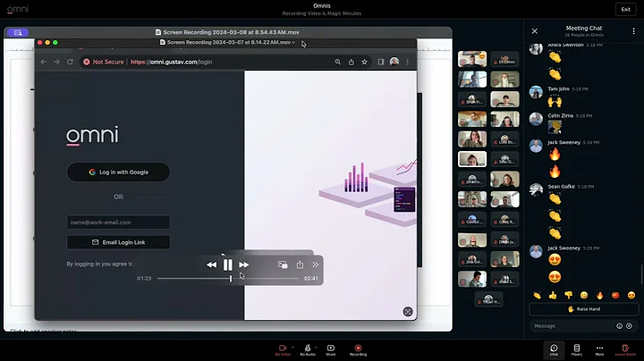Viewport: 644px width, 361px height.
Task: Click the Not Secure warning badge
Action: [x=104, y=62]
